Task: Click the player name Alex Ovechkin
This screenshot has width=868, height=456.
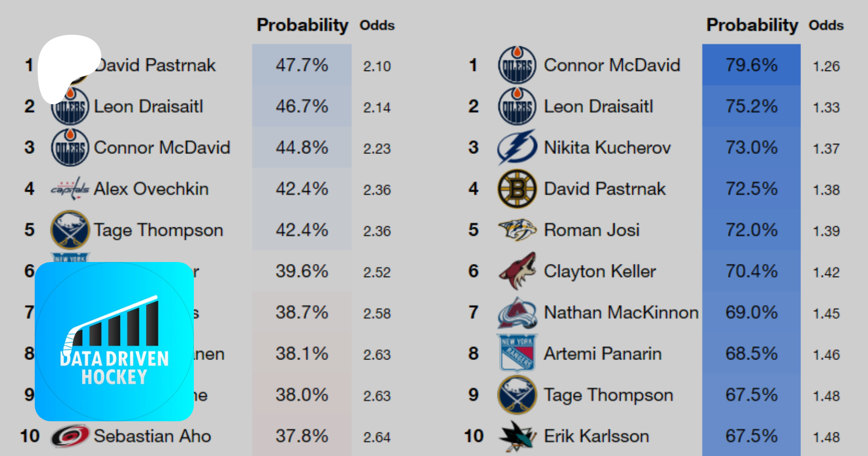Action: pyautogui.click(x=151, y=189)
